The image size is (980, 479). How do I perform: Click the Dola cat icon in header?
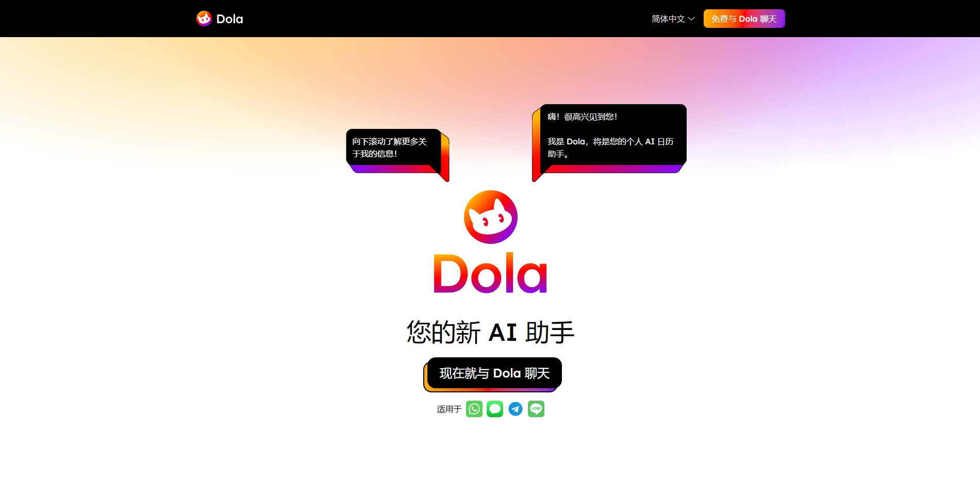pyautogui.click(x=204, y=19)
